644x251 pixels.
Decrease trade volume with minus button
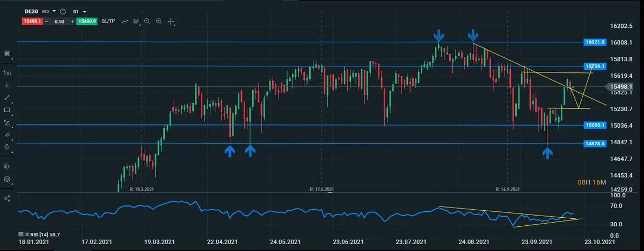point(47,21)
